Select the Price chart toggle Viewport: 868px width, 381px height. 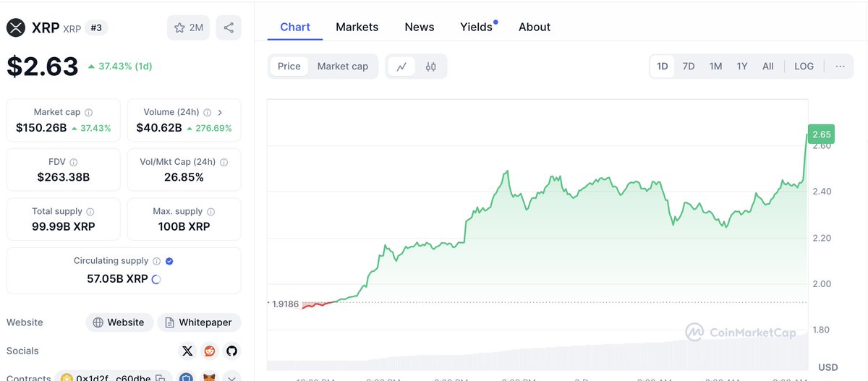click(289, 67)
